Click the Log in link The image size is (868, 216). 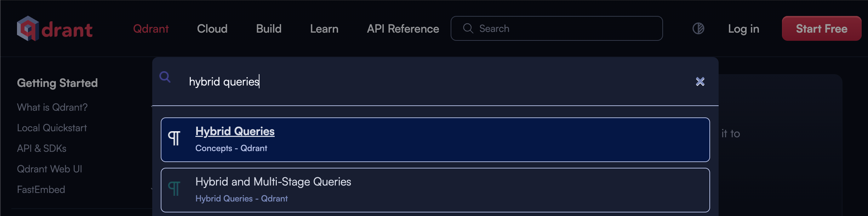[743, 29]
